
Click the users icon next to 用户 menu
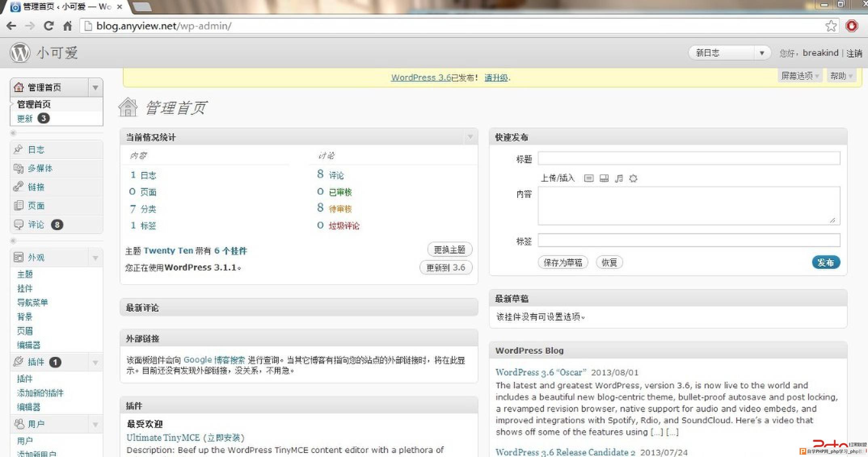pos(18,424)
